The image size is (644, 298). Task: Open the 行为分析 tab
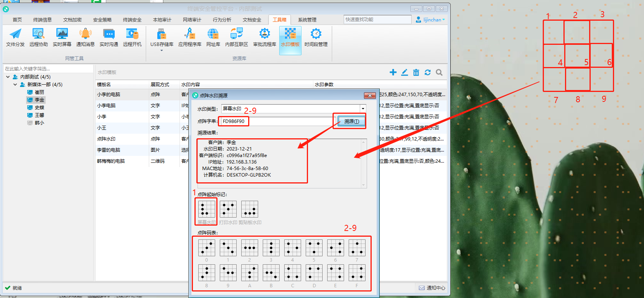pyautogui.click(x=222, y=20)
